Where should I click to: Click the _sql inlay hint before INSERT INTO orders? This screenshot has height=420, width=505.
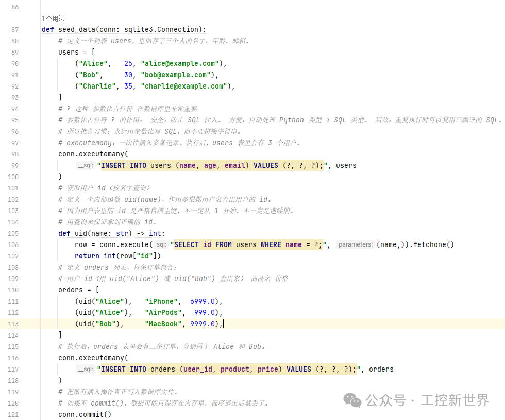click(x=85, y=370)
